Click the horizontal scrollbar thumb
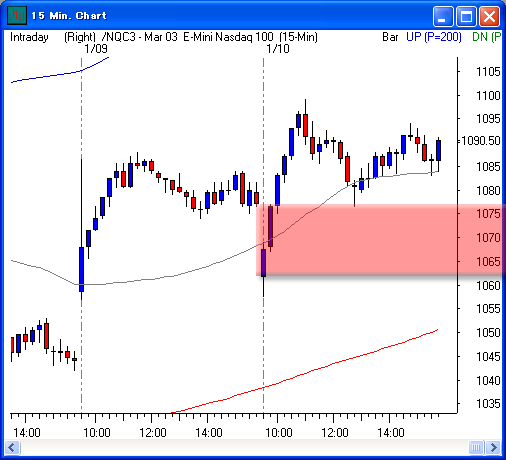This screenshot has height=460, width=506. click(476, 447)
